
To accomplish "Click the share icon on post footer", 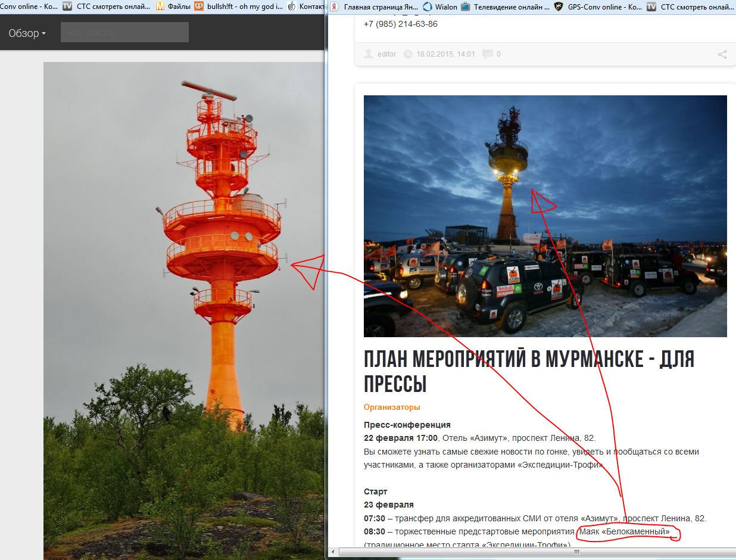I will 722,54.
